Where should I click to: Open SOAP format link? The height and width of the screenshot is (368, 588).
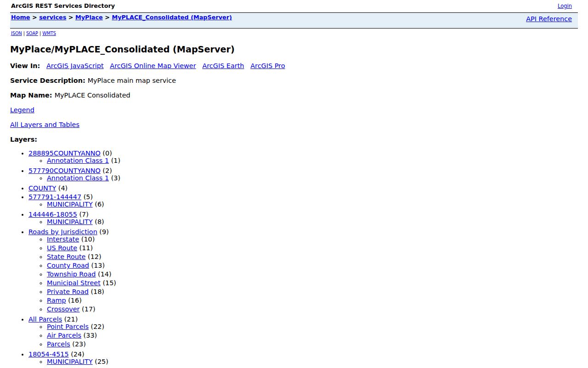pyautogui.click(x=32, y=34)
